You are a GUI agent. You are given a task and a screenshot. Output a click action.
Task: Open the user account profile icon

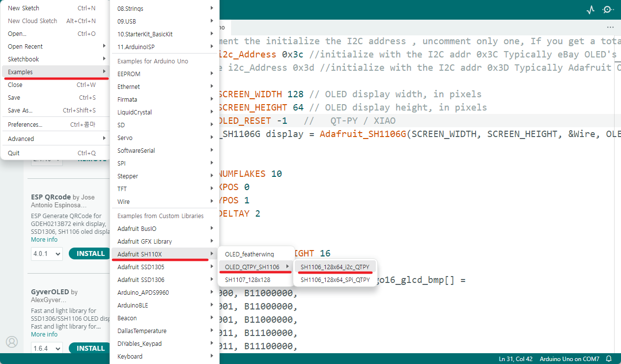pyautogui.click(x=11, y=342)
